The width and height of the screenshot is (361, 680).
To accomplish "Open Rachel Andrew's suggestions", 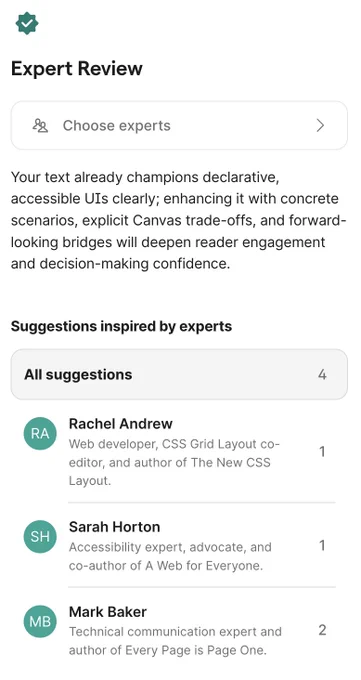I will [x=179, y=452].
